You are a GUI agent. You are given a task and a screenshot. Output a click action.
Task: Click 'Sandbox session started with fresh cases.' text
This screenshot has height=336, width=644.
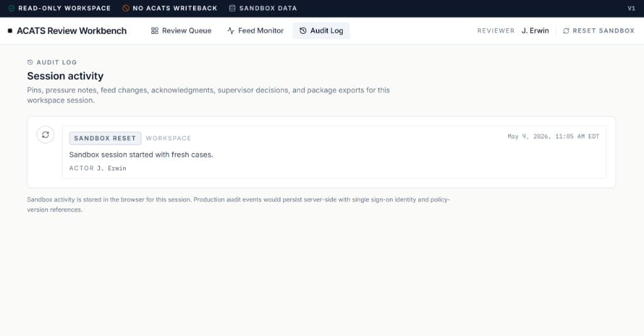142,154
